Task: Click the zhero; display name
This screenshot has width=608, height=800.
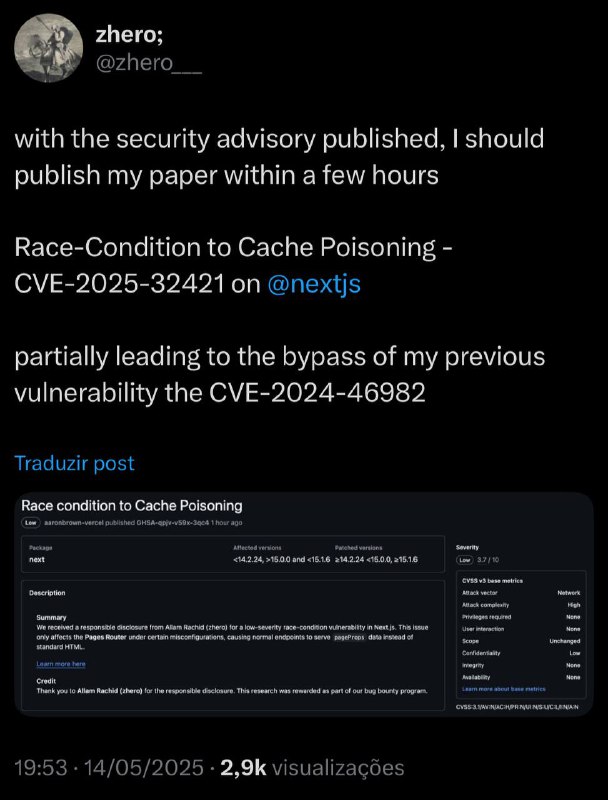Action: [130, 34]
